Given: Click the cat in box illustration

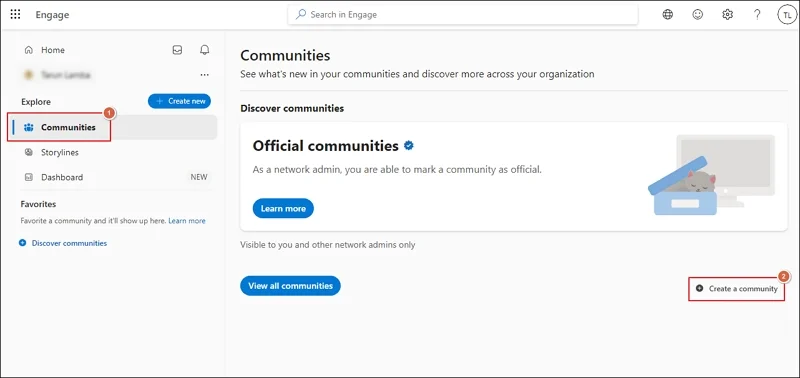Looking at the screenshot, I should (711, 174).
